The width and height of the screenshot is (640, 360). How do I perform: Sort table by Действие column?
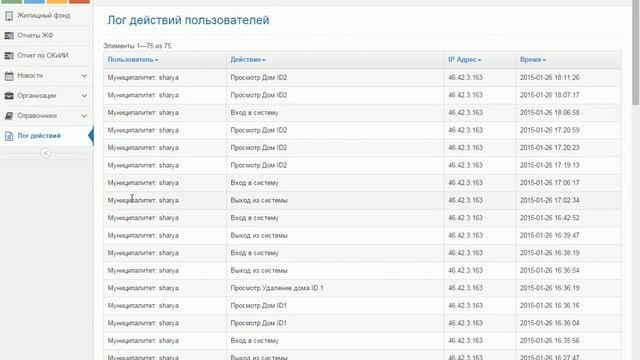[x=248, y=60]
